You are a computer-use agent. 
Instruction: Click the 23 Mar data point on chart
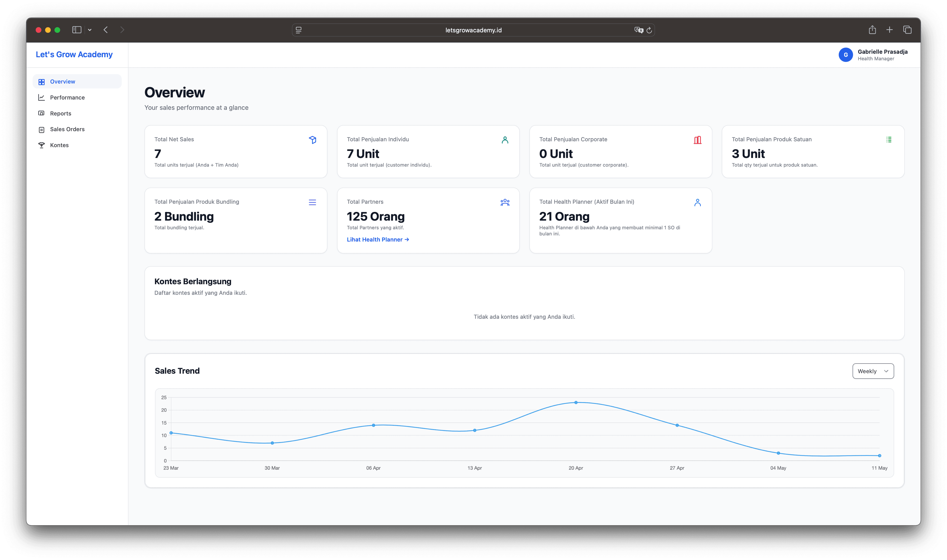click(171, 433)
